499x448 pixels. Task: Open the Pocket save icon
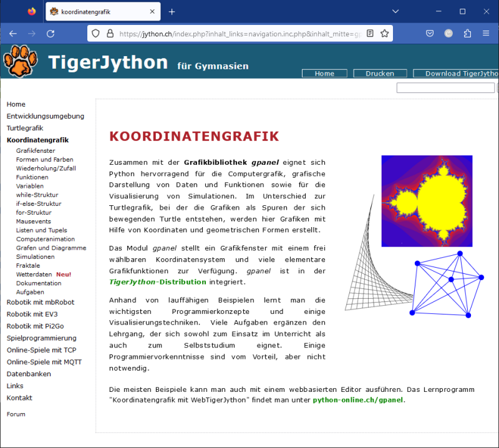coord(430,34)
